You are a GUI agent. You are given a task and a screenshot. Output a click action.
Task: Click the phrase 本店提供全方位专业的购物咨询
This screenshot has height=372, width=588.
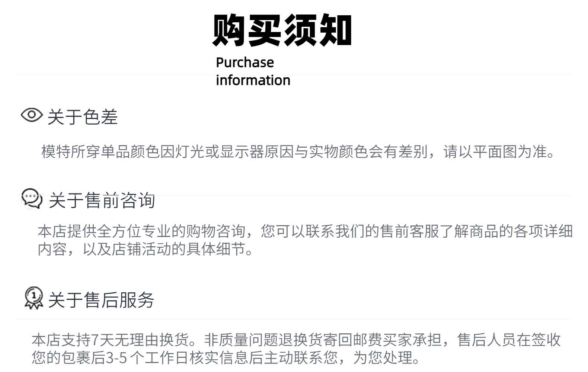pos(141,231)
